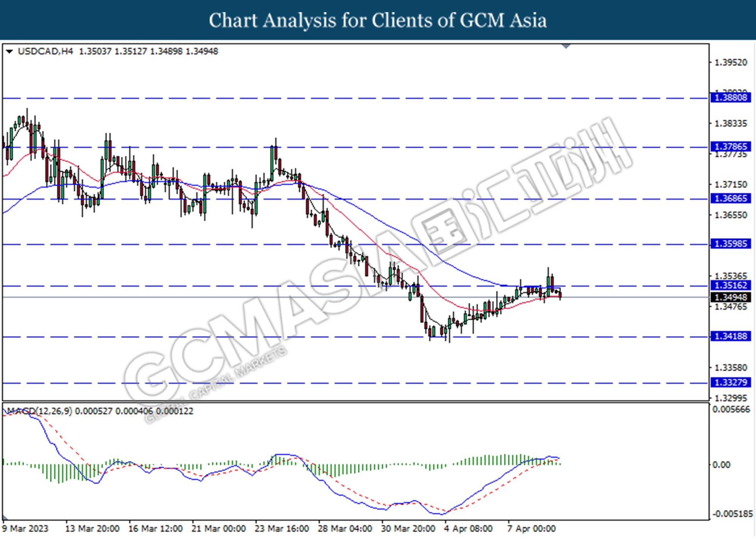Open the chart menu triangle beside USDCAD,H4

(9, 51)
